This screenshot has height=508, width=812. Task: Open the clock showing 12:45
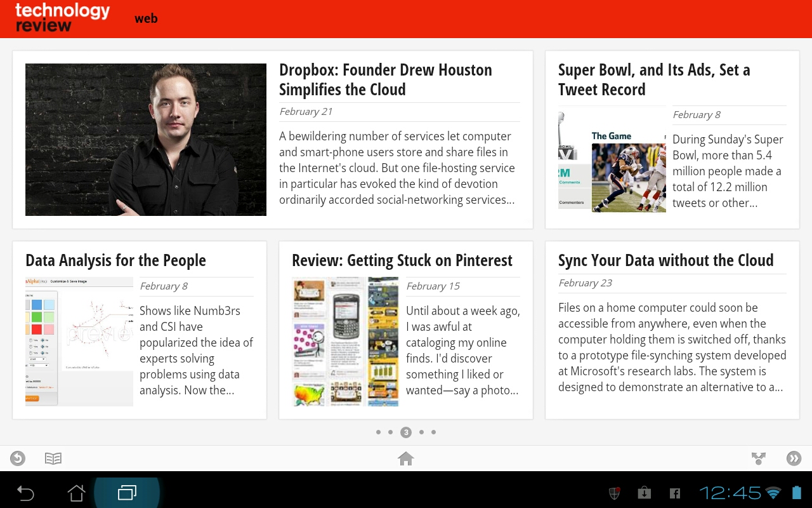[730, 493]
